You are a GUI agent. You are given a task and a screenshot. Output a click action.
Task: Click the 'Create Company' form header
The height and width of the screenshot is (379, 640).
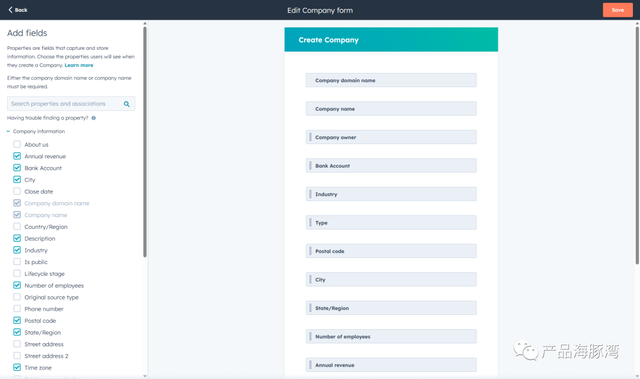391,40
